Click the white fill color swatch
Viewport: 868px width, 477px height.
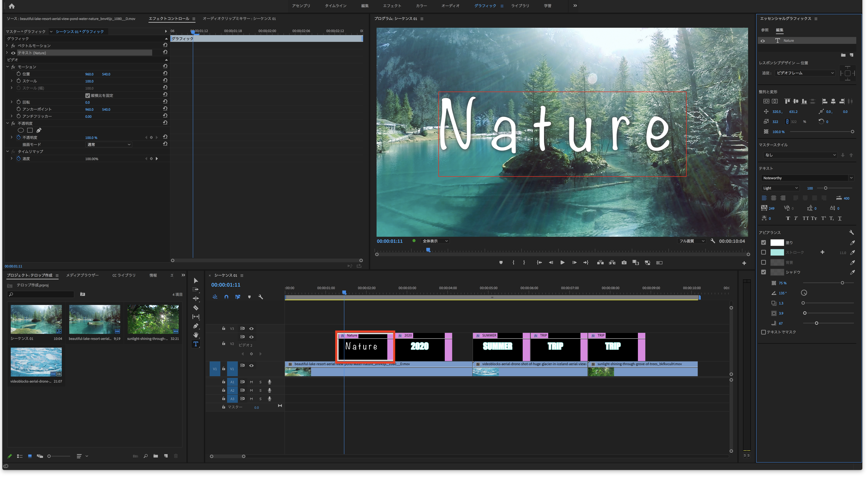coord(777,243)
